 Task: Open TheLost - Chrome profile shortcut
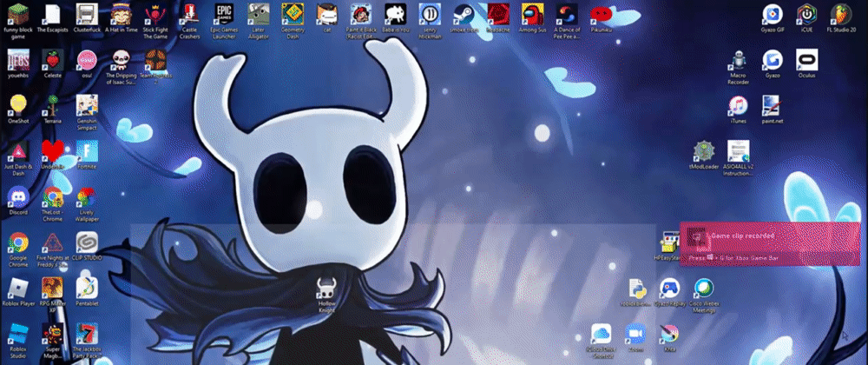pyautogui.click(x=53, y=204)
